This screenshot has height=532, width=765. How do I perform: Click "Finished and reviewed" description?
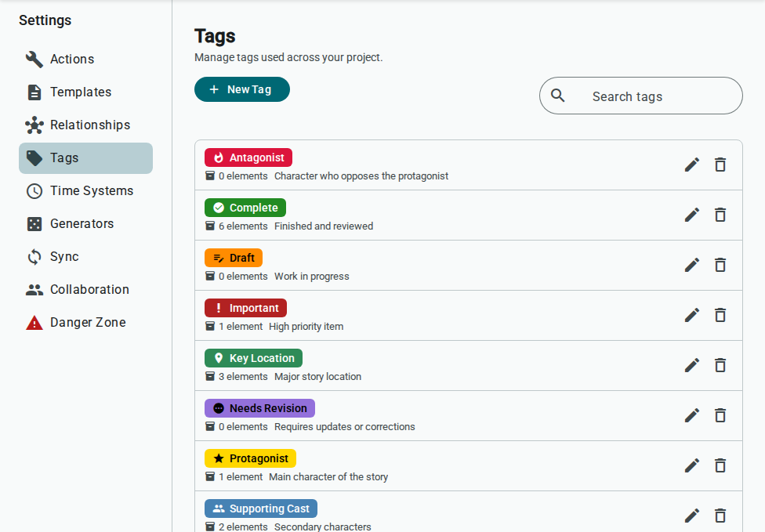click(324, 226)
